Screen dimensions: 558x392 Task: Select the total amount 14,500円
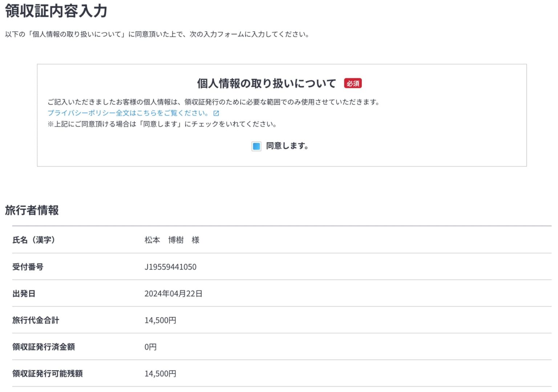point(160,320)
